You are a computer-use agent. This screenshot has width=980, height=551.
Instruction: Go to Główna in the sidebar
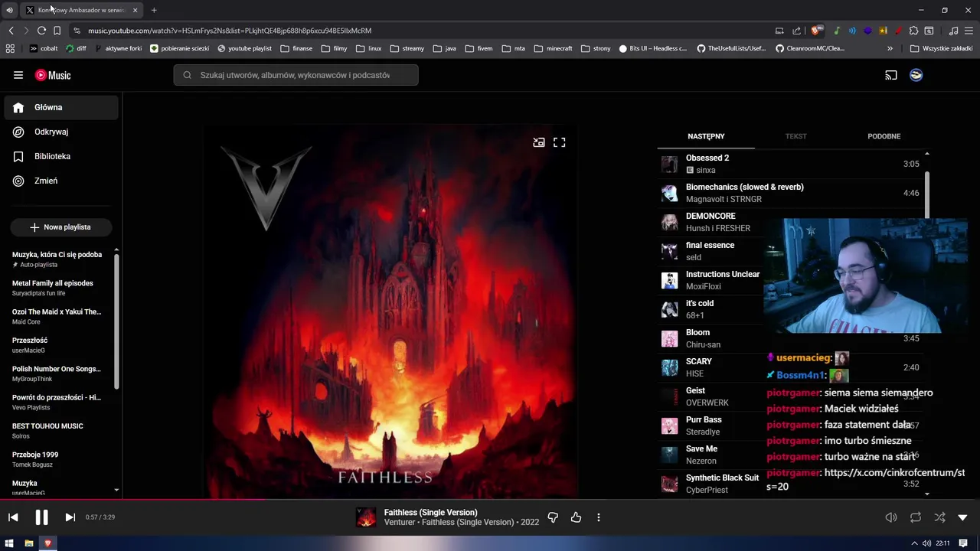61,108
